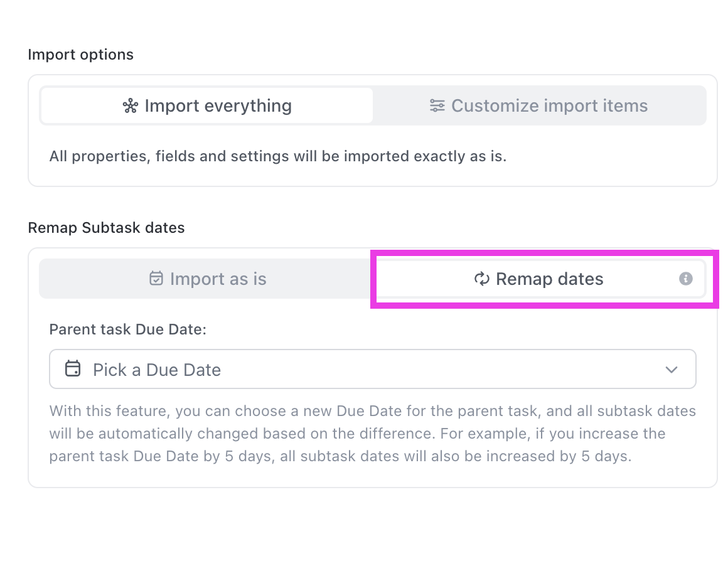728x566 pixels.
Task: Click the Import options section heading
Action: click(80, 55)
